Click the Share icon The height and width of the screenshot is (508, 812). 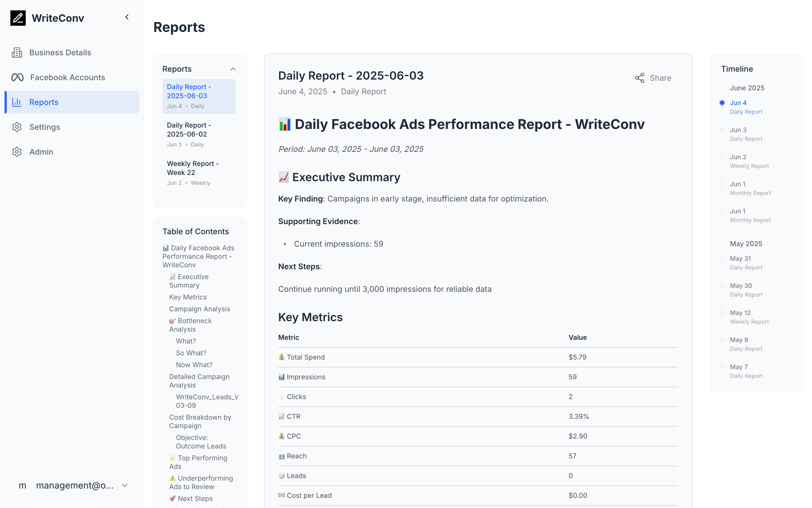[639, 78]
